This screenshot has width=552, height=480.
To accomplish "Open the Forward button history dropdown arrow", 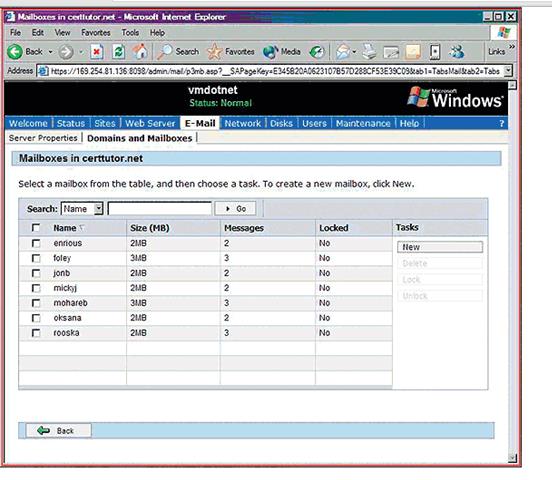I will pyautogui.click(x=81, y=52).
